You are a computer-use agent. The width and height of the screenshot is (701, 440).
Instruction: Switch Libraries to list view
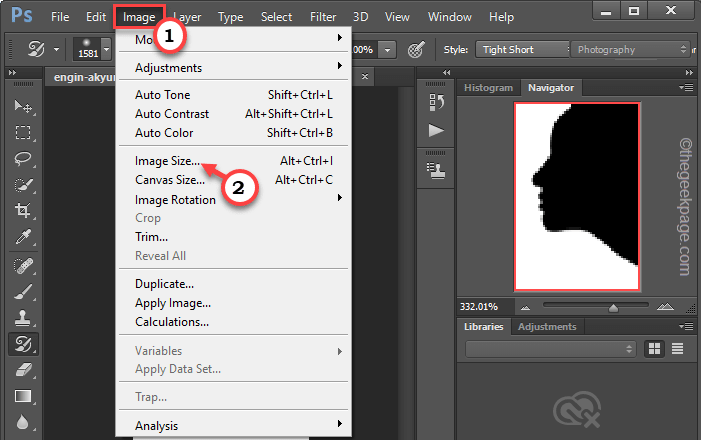[677, 349]
